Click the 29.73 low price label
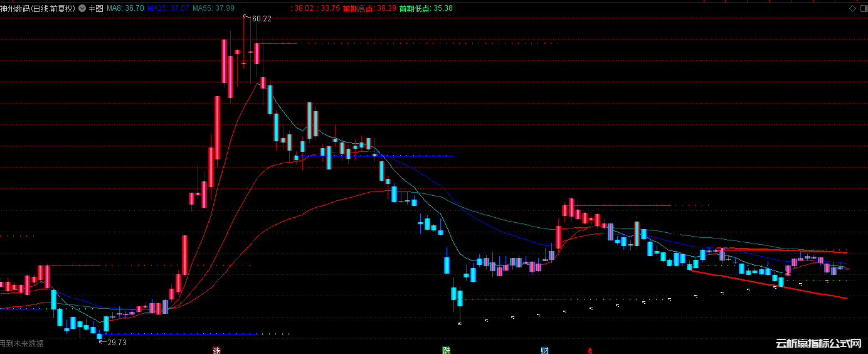The width and height of the screenshot is (868, 354). (x=117, y=342)
